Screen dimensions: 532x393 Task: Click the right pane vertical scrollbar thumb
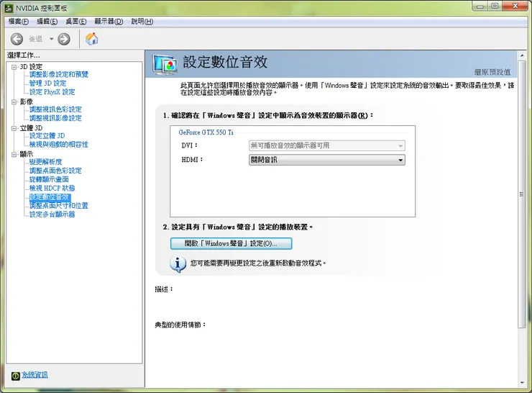pyautogui.click(x=522, y=194)
